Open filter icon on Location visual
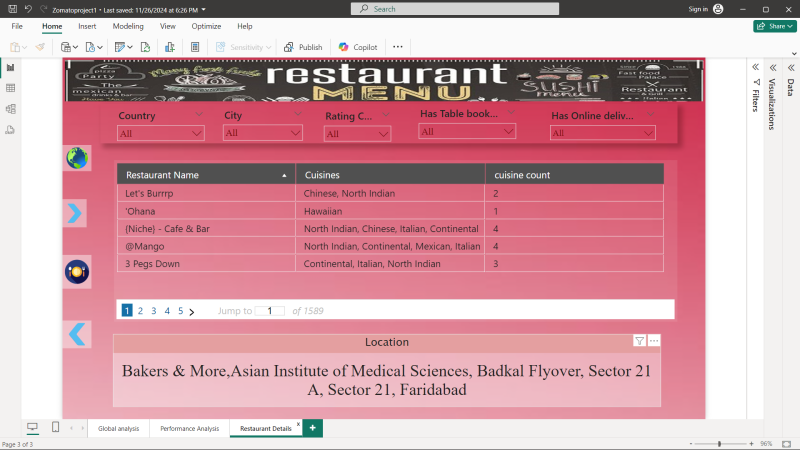This screenshot has width=800, height=450. [639, 341]
